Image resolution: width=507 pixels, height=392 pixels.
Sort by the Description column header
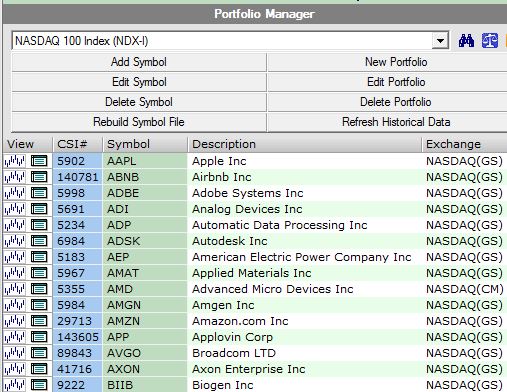pyautogui.click(x=305, y=144)
